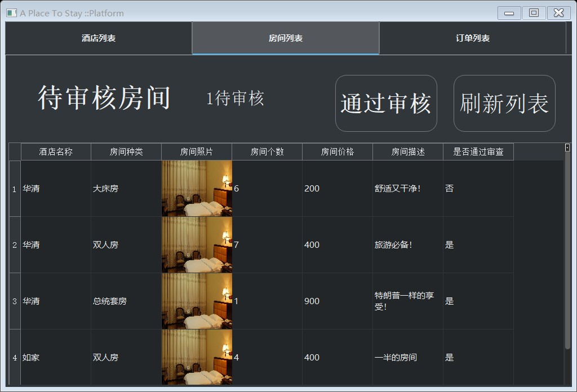Sort by 酒店名称 column header
Screen dimensions: 577x392
[x=56, y=152]
